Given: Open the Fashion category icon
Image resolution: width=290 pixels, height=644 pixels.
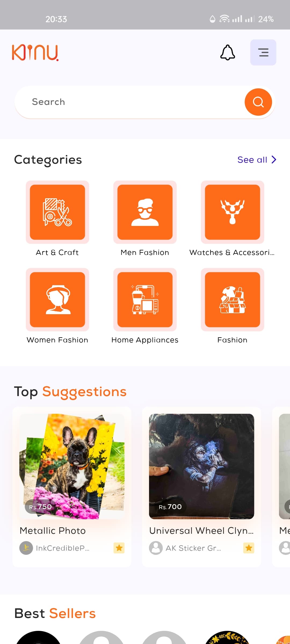Looking at the screenshot, I should pos(233,300).
